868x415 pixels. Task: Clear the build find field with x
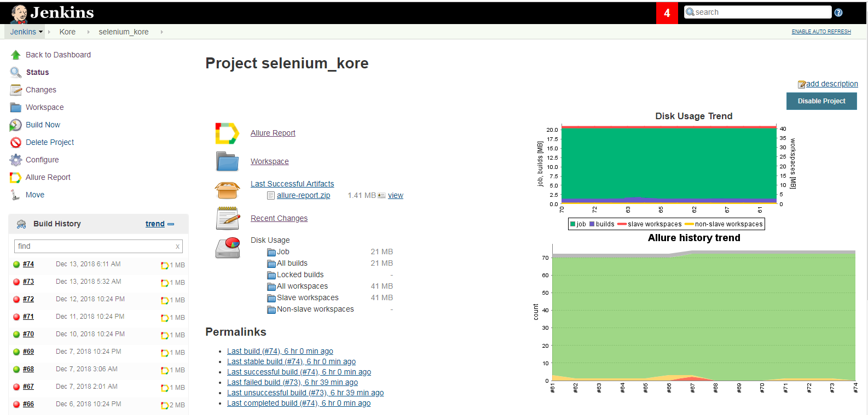(x=177, y=247)
